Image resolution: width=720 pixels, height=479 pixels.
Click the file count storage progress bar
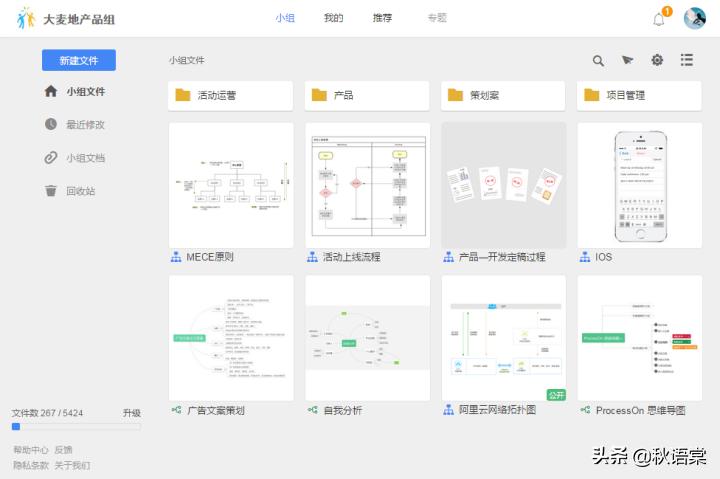click(76, 427)
